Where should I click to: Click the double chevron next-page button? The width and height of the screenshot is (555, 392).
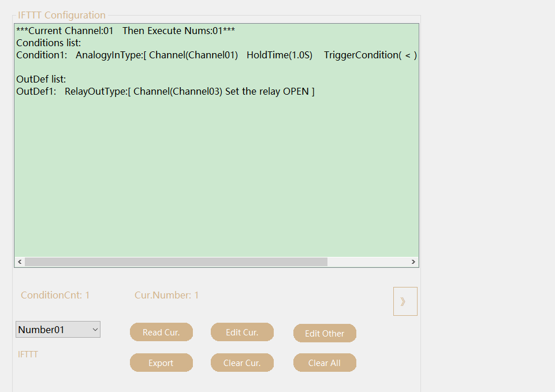tap(405, 301)
